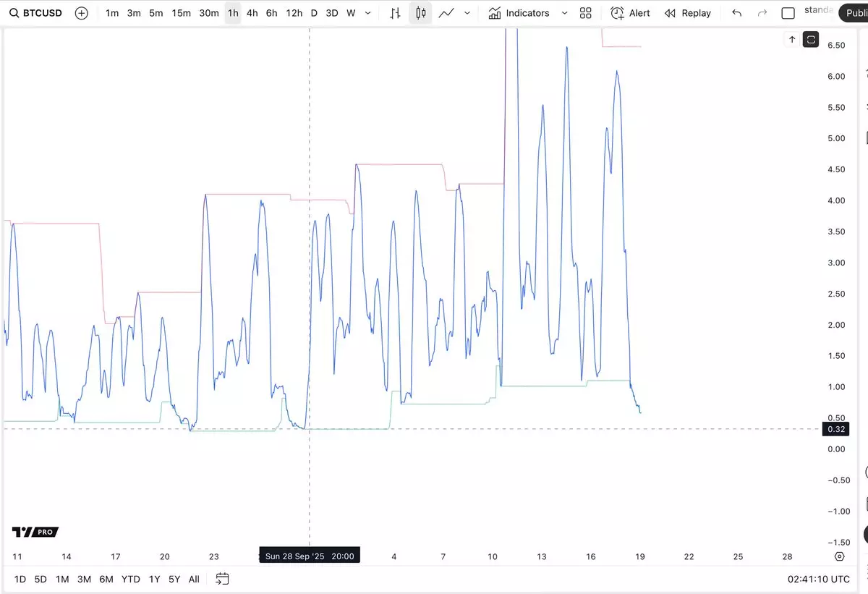Switch to the 4h timeframe
The width and height of the screenshot is (868, 594).
pos(252,13)
